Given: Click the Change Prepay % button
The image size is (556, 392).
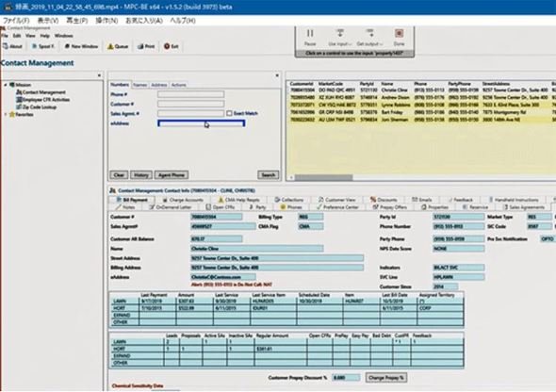Looking at the screenshot, I should tap(386, 378).
